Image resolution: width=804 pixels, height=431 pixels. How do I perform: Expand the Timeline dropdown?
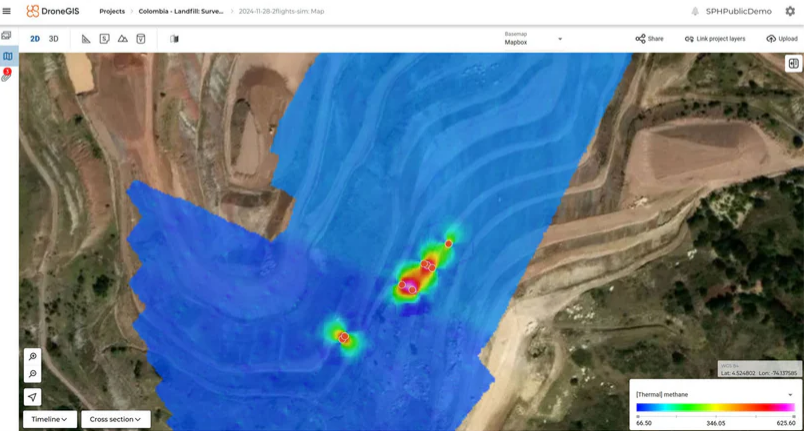point(49,419)
